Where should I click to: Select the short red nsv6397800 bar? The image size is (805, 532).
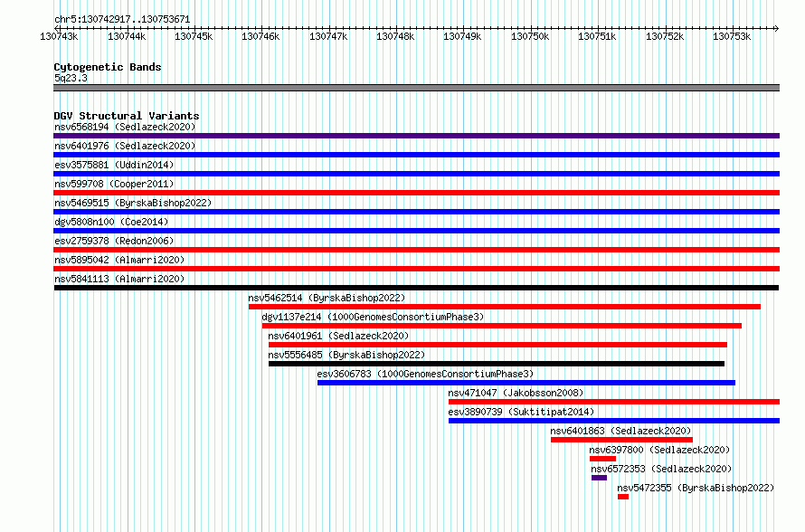point(602,459)
